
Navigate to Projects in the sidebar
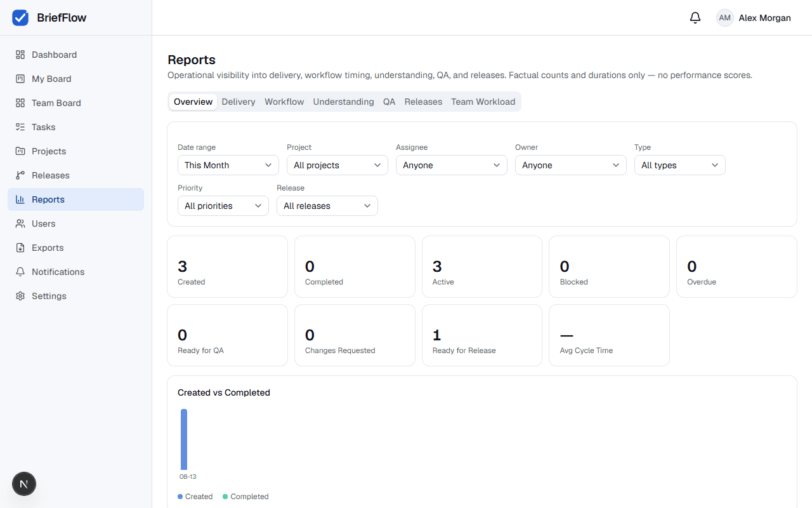pyautogui.click(x=76, y=151)
